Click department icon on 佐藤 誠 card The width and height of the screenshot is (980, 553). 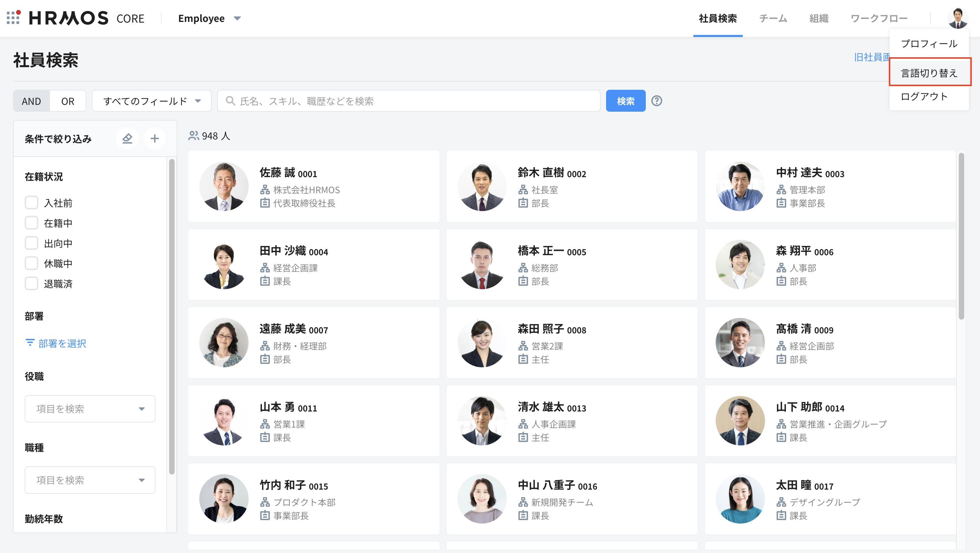(x=265, y=189)
